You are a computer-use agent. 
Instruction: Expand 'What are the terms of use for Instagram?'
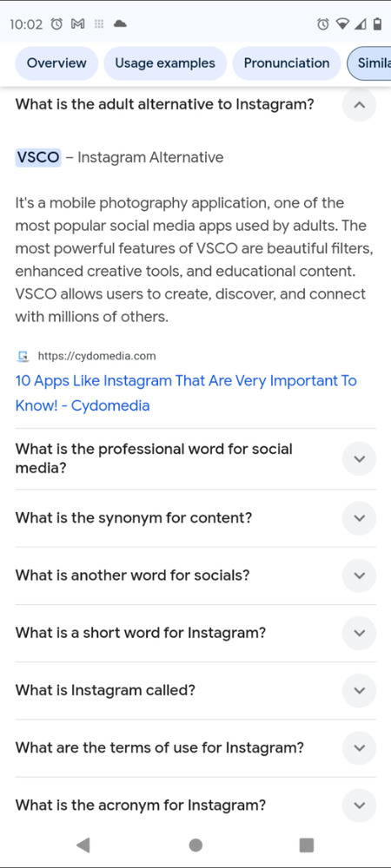(x=359, y=748)
